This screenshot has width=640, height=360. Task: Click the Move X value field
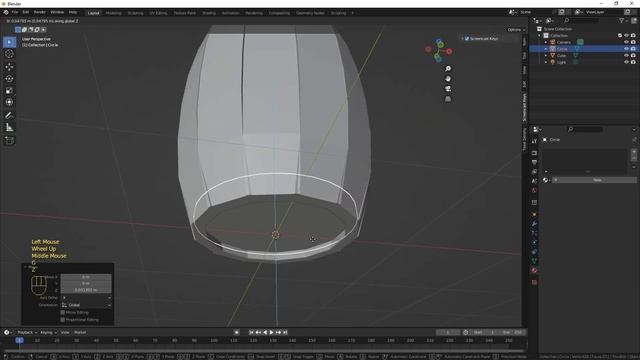86,277
